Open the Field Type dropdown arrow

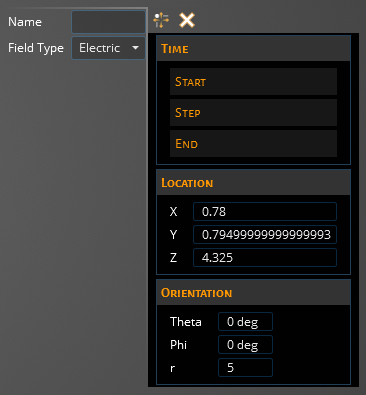[x=135, y=48]
